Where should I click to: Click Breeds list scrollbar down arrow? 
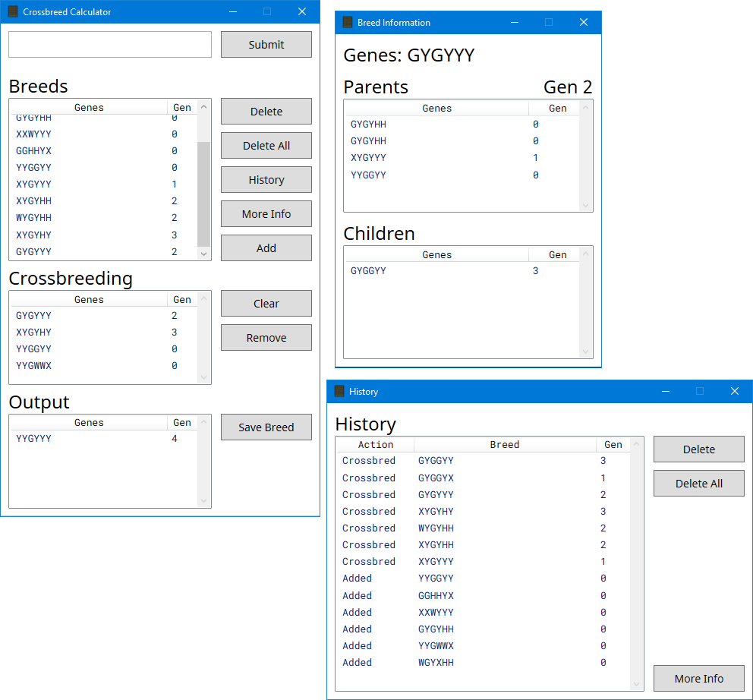(x=203, y=254)
